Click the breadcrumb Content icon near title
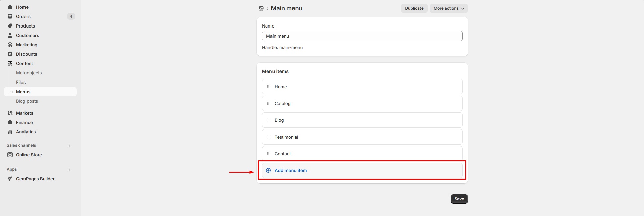 pyautogui.click(x=261, y=8)
